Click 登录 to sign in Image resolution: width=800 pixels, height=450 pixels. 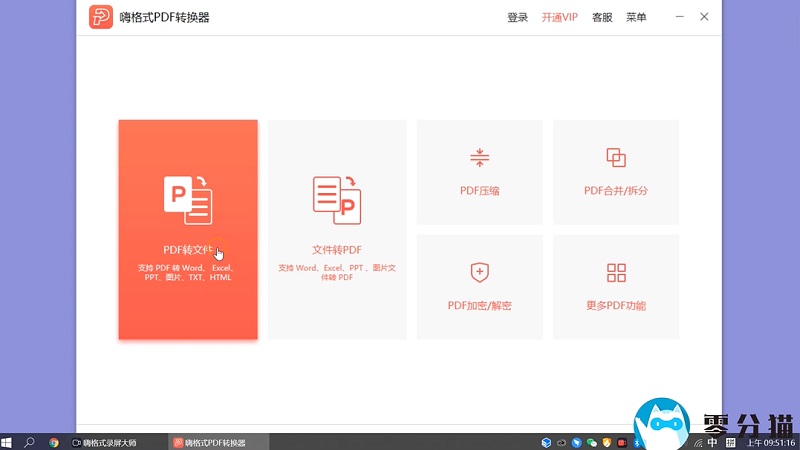517,17
